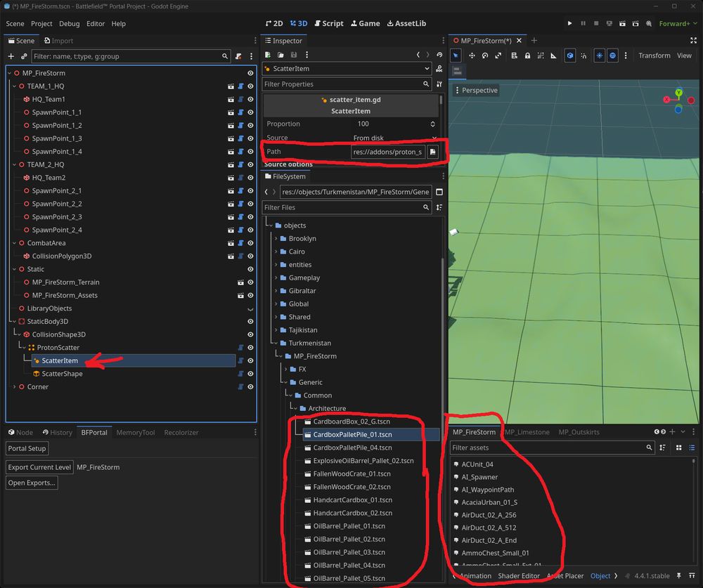Image resolution: width=703 pixels, height=588 pixels.
Task: Open the file browse icon beside Path
Action: [x=433, y=152]
